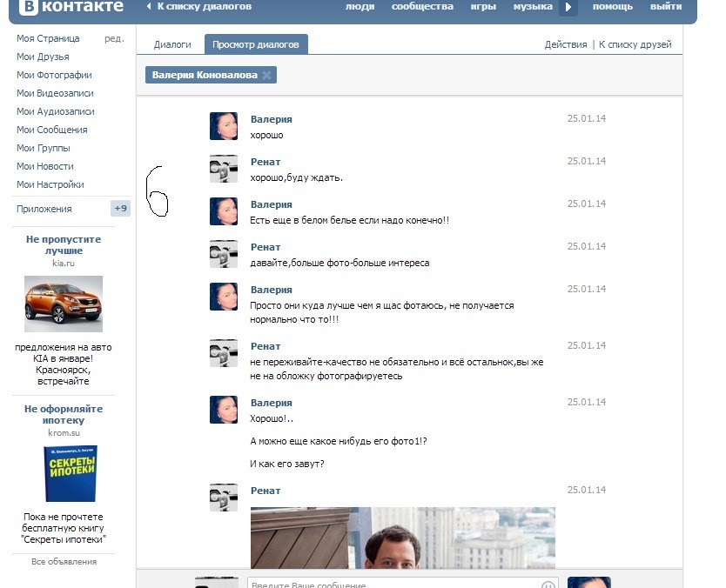The height and width of the screenshot is (588, 726).
Task: Open Все объявления link
Action: (x=64, y=562)
